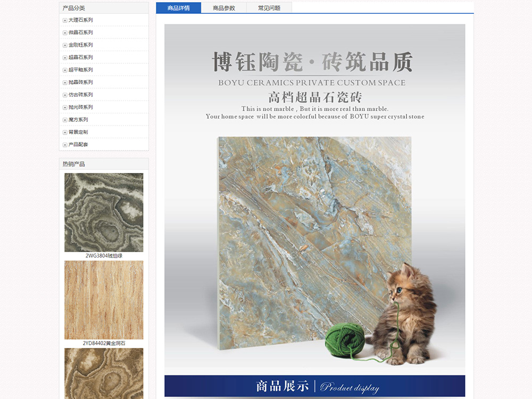Go to the 常见问题 tab

pyautogui.click(x=269, y=8)
